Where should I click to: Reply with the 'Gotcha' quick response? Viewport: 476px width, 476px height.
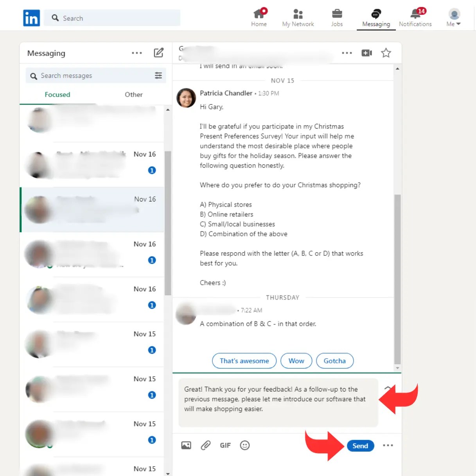coord(334,361)
